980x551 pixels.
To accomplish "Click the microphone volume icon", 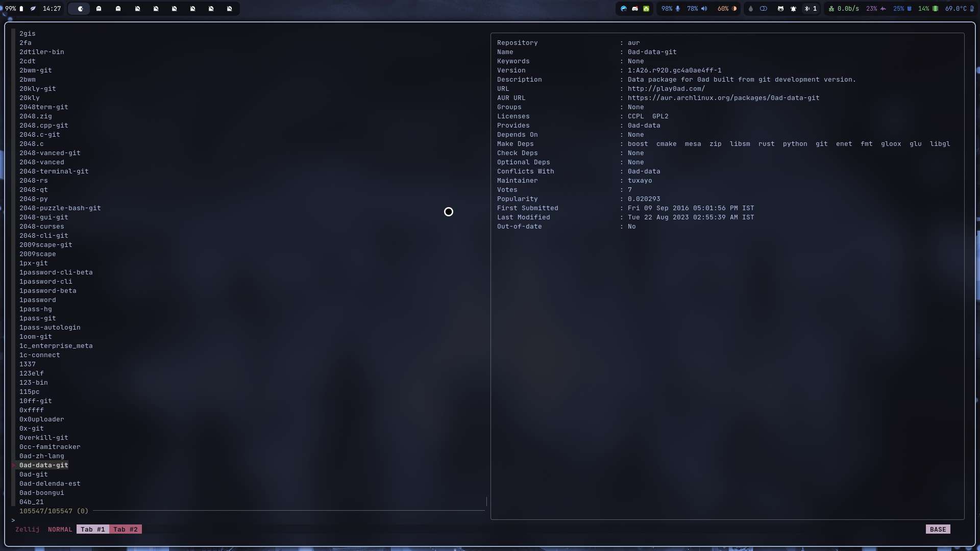I will pos(678,9).
